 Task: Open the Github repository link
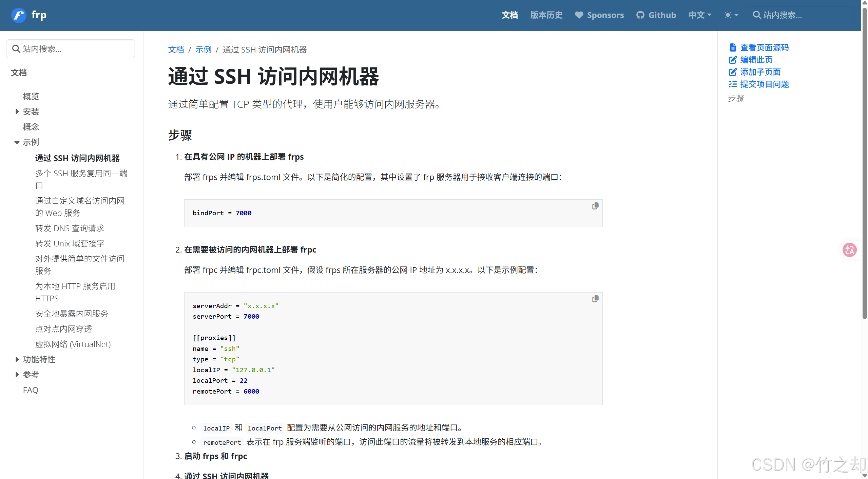point(656,15)
